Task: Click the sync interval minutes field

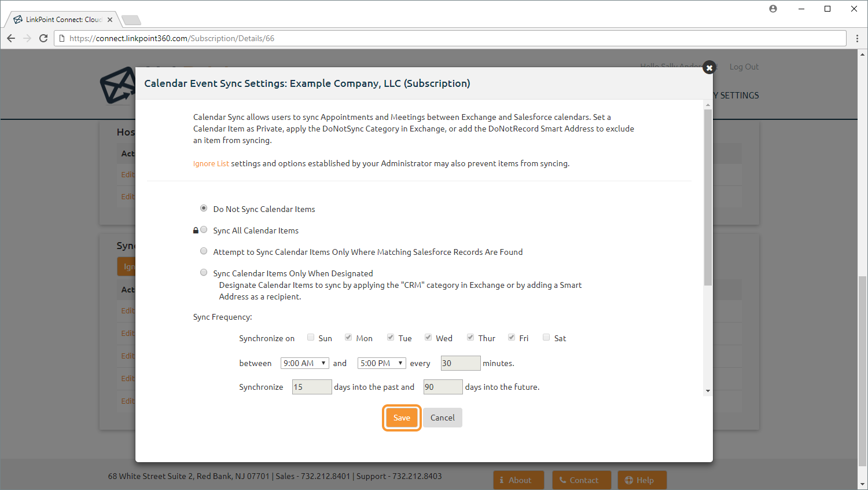Action: pyautogui.click(x=461, y=363)
